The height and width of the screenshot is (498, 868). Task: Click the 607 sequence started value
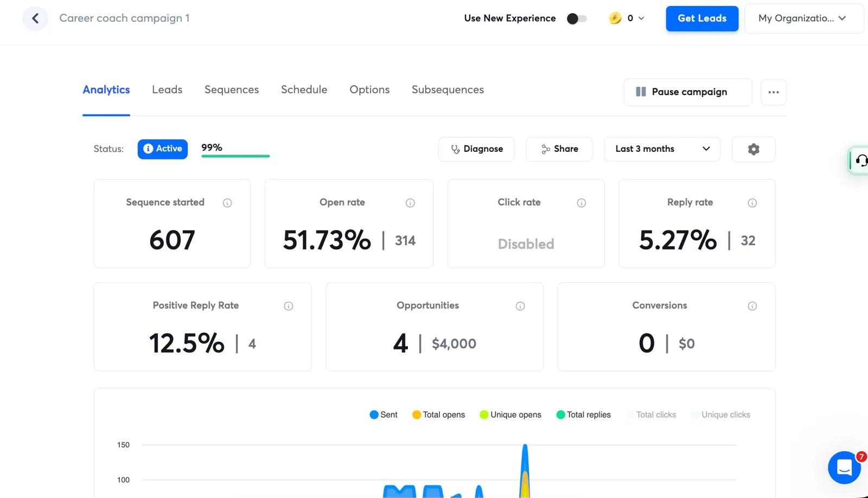[x=172, y=240]
